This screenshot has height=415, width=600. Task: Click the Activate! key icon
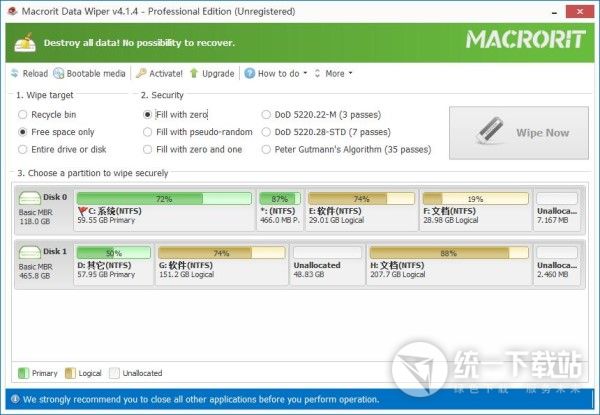(x=142, y=73)
